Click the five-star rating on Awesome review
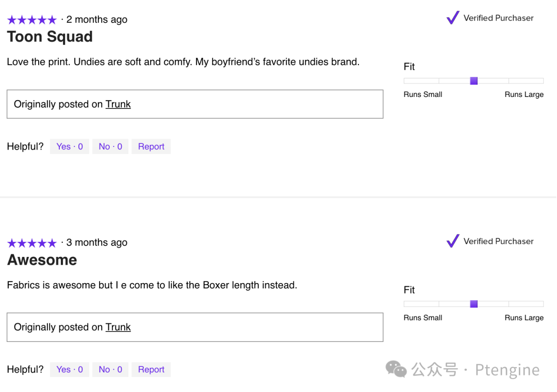 [x=31, y=243]
